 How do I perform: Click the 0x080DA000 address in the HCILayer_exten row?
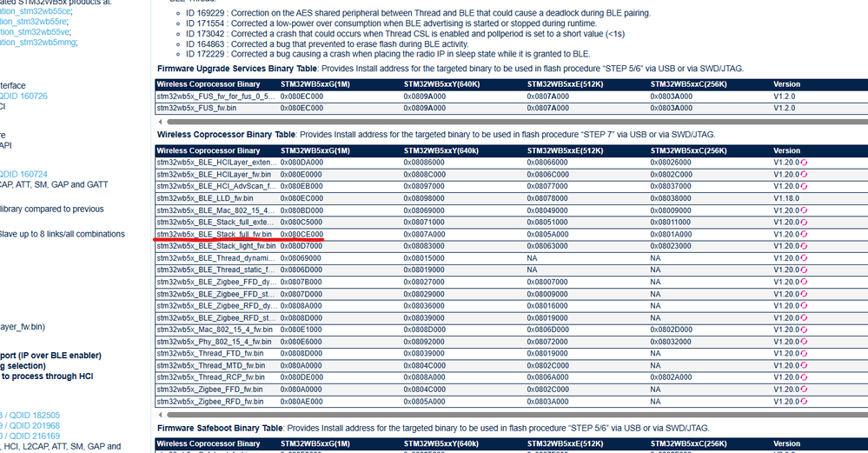coord(301,163)
